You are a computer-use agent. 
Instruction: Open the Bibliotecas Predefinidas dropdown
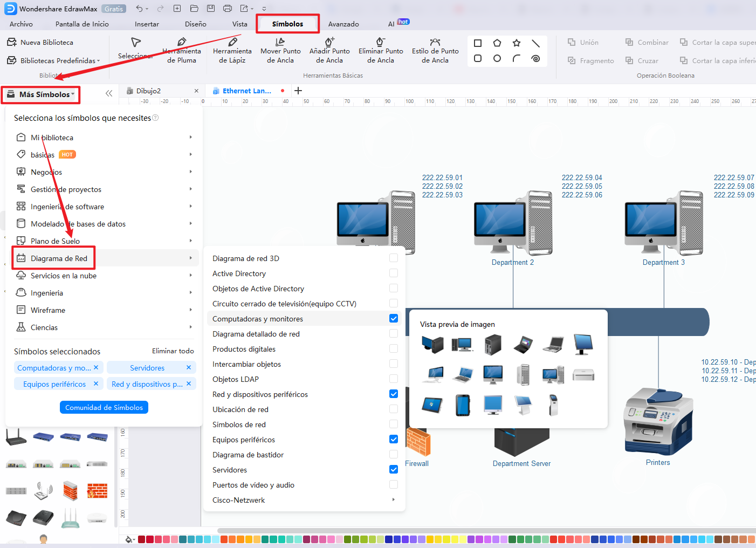[x=54, y=60]
